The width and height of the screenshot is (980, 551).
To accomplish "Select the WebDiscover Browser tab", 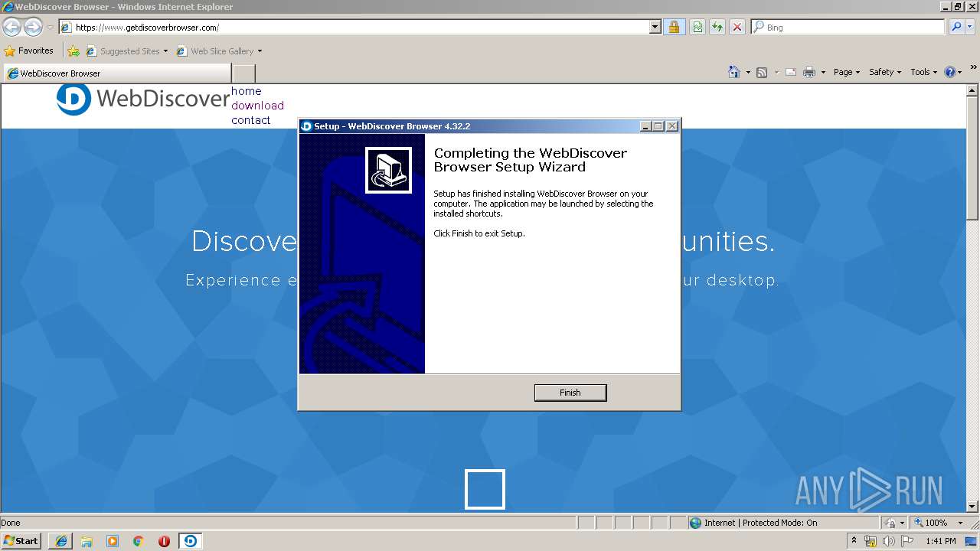I will (117, 73).
